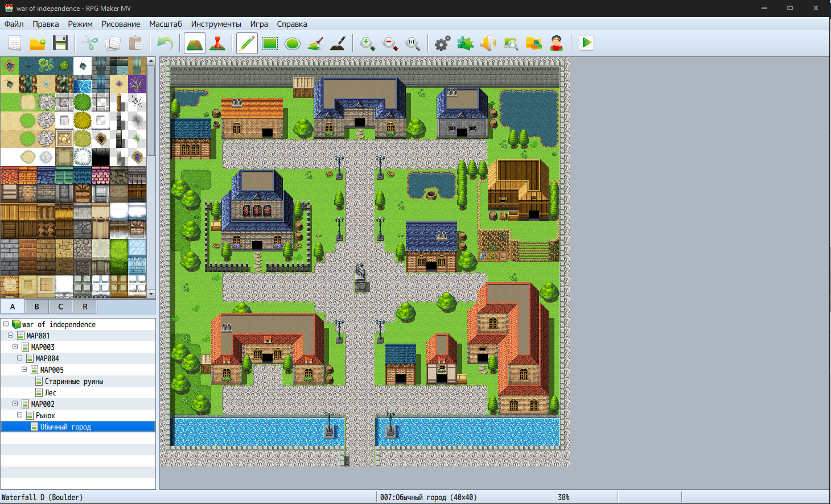Click Waterfall D (Boulder) status text

click(42, 497)
